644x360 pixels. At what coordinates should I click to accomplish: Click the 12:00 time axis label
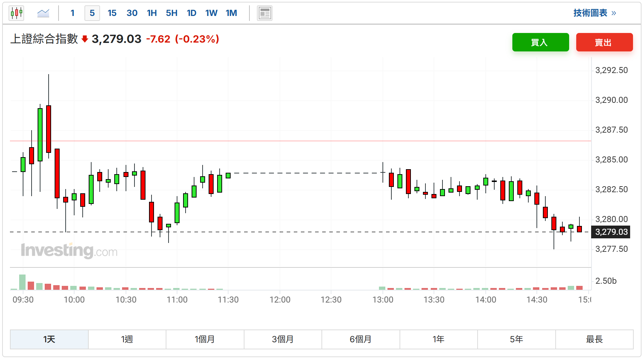pos(280,300)
